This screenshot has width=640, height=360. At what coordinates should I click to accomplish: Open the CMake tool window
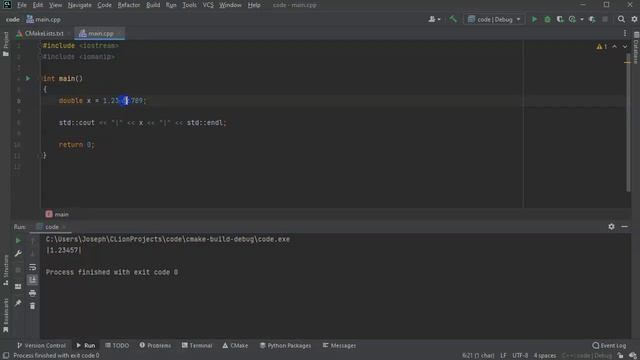point(235,346)
